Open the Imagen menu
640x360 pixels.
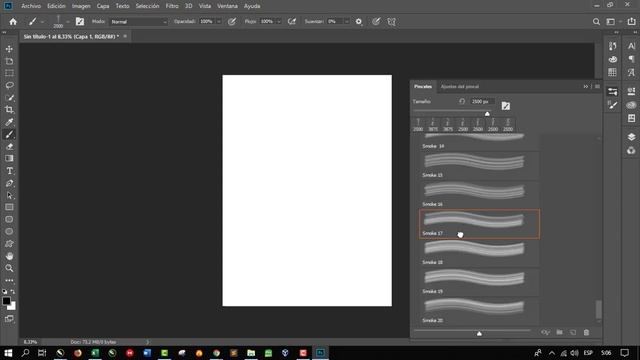coord(81,6)
